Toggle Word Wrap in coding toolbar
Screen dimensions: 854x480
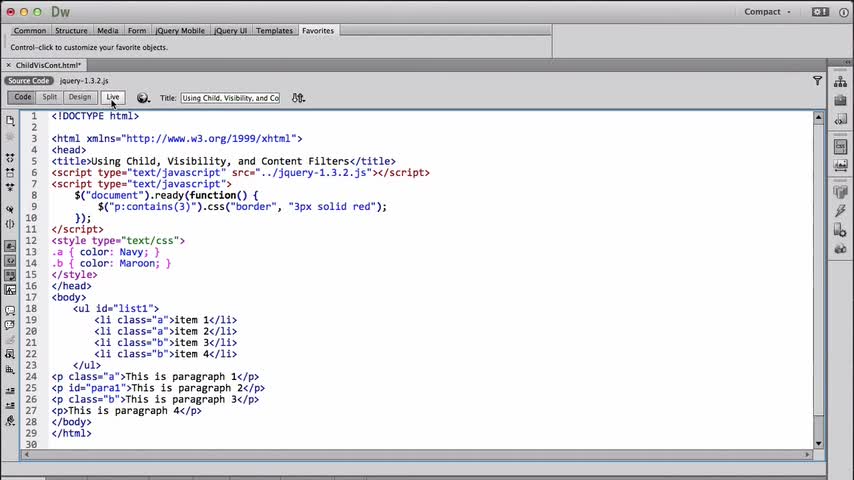(x=10, y=276)
